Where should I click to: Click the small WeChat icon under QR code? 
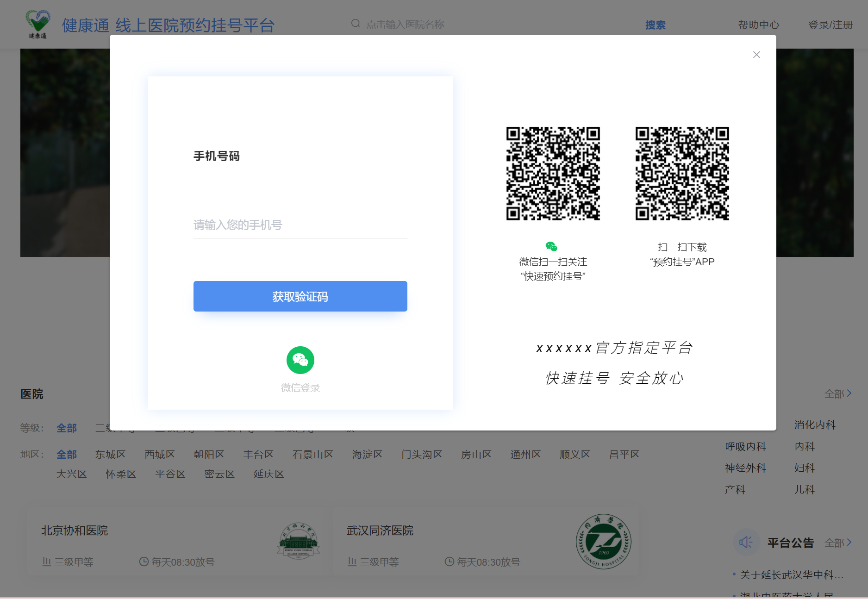551,246
